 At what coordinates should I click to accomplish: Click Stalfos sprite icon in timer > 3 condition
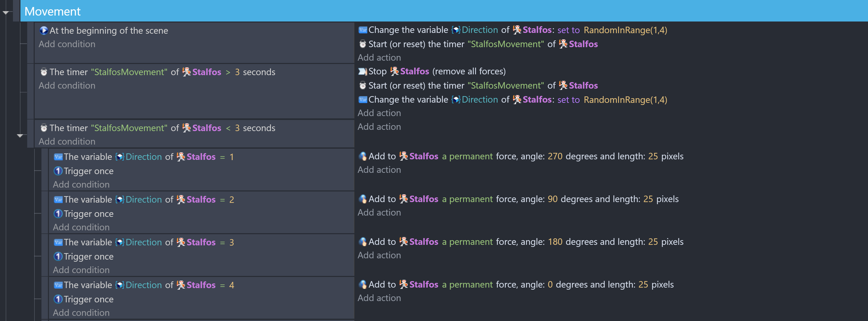[186, 72]
